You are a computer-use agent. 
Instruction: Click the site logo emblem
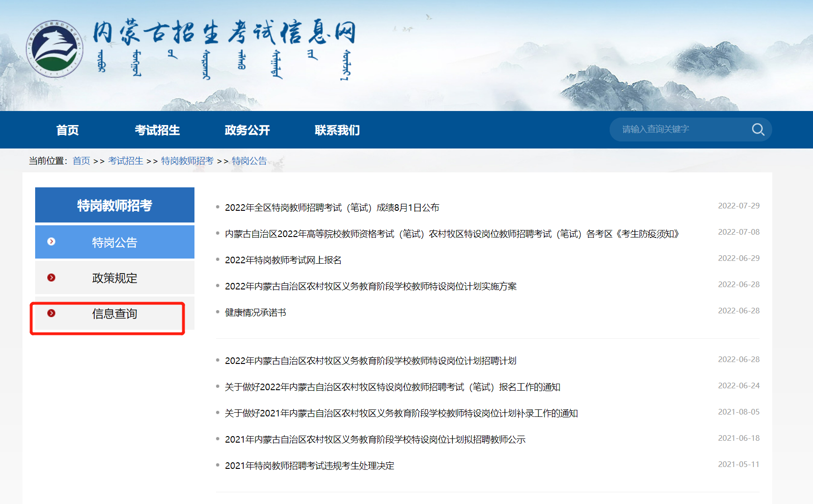[54, 49]
